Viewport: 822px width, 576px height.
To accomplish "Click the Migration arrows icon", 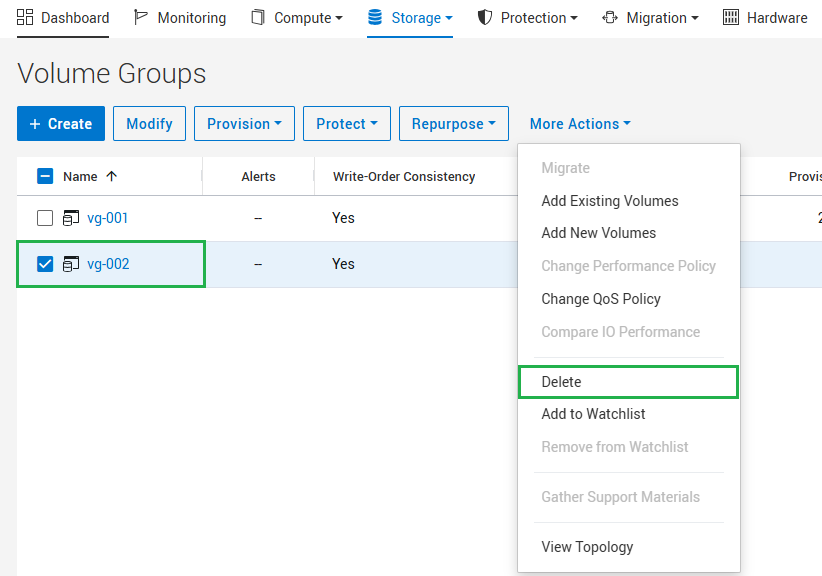I will (x=609, y=17).
